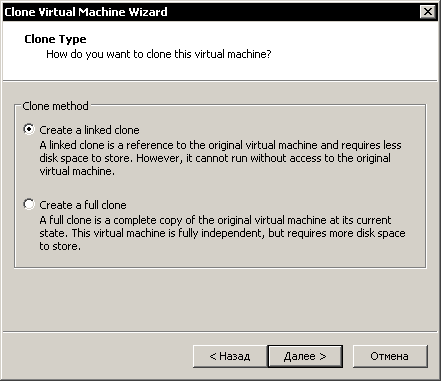Click the full clone description paragraph
441x381 pixels.
pos(222,233)
